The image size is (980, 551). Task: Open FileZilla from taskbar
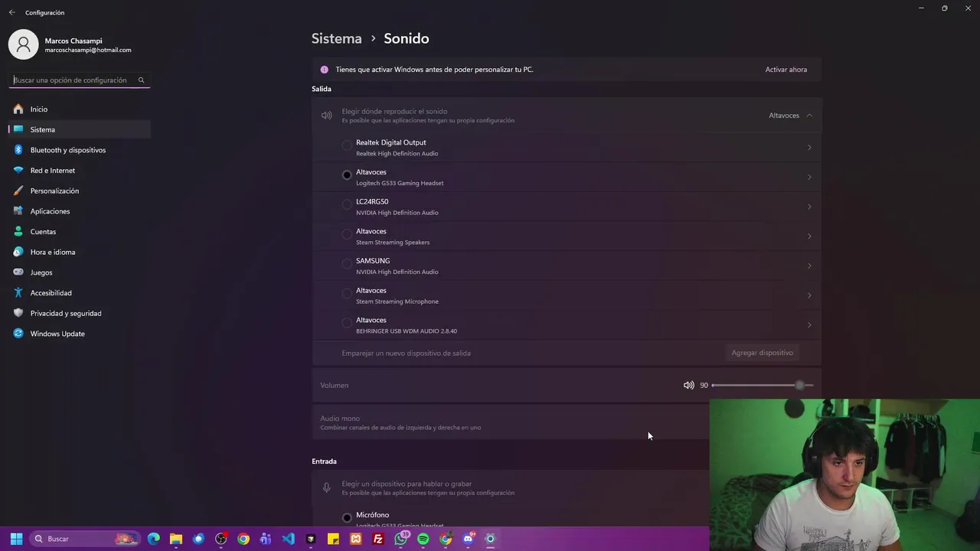pyautogui.click(x=378, y=539)
